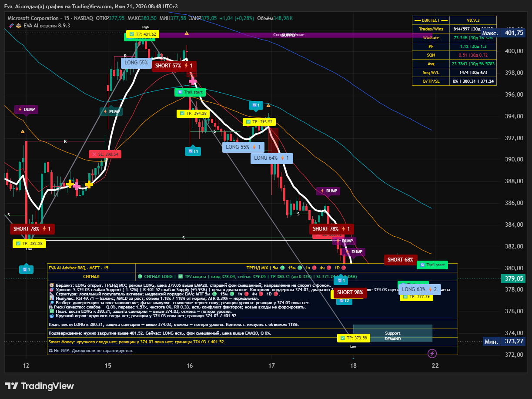Image resolution: width=532 pixels, height=399 pixels.
Task: Click the Avg value 23.7843 cell
Action: click(x=472, y=64)
